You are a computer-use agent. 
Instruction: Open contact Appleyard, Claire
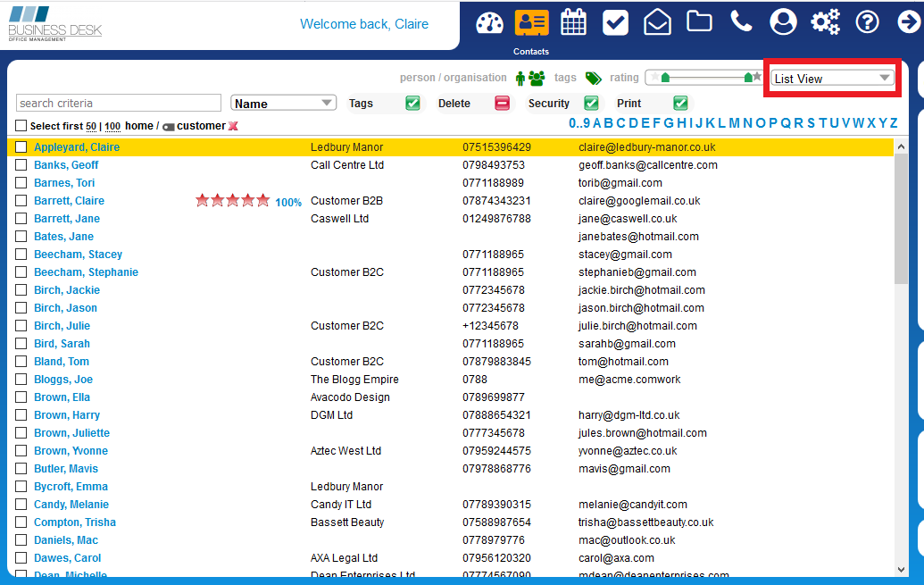point(77,146)
